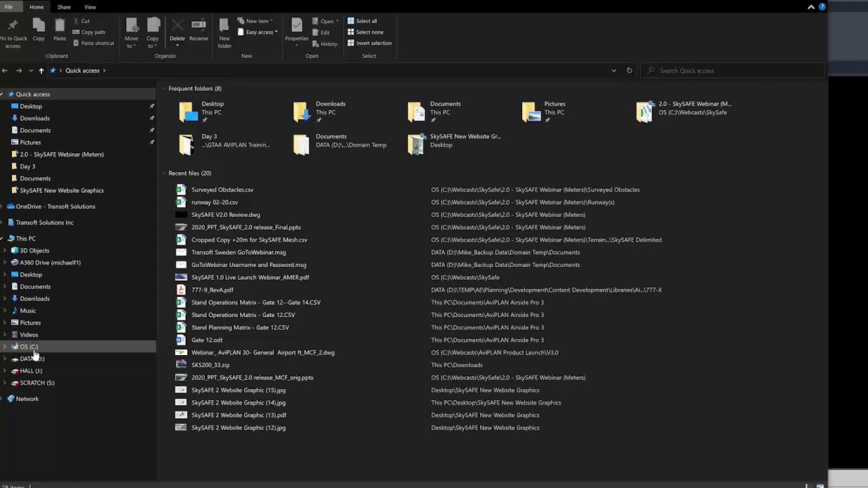
Task: Click the Quick access breadcrumb in address bar
Action: click(x=82, y=70)
